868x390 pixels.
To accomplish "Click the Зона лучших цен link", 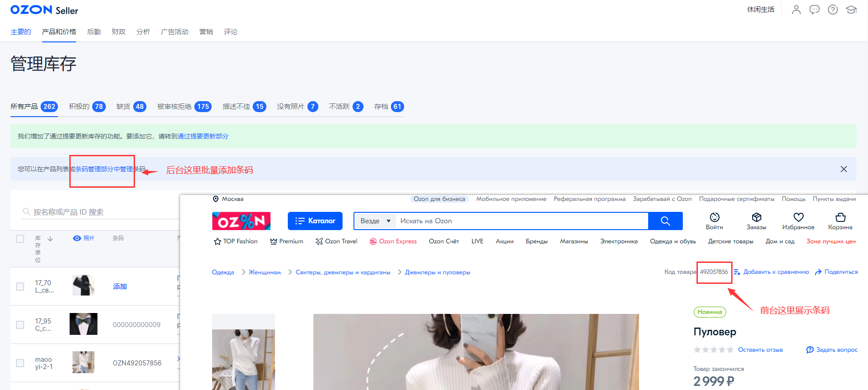I will tap(831, 241).
